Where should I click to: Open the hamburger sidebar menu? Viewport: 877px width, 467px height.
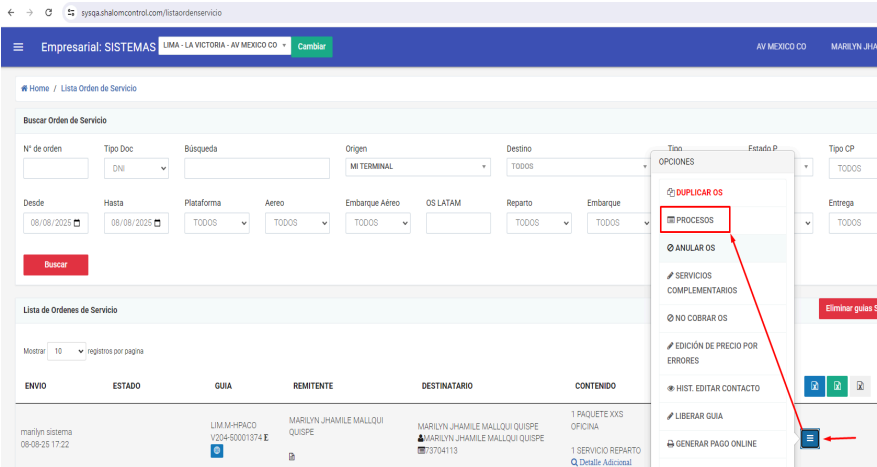(x=18, y=47)
